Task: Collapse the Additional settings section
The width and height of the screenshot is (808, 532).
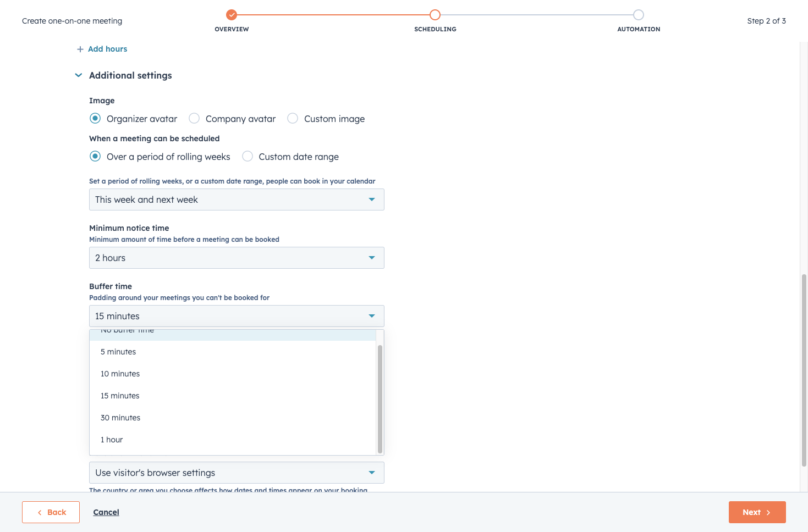Action: click(79, 75)
